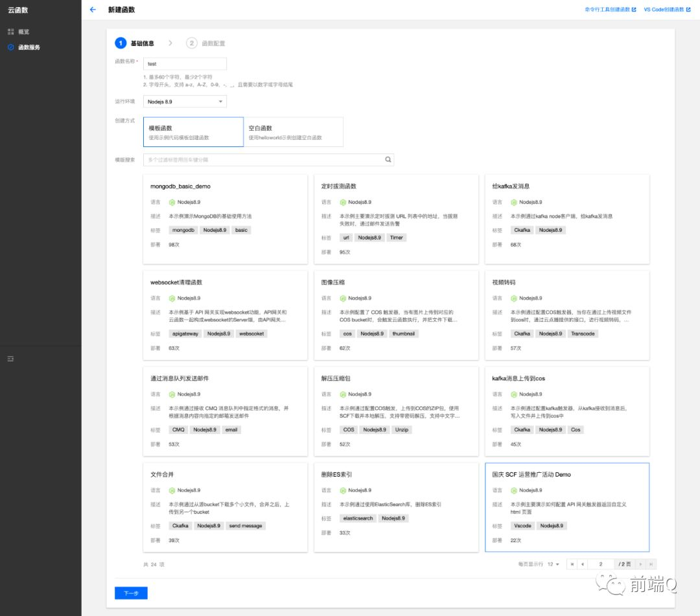
Task: Go to the next page of templates
Action: [x=640, y=564]
